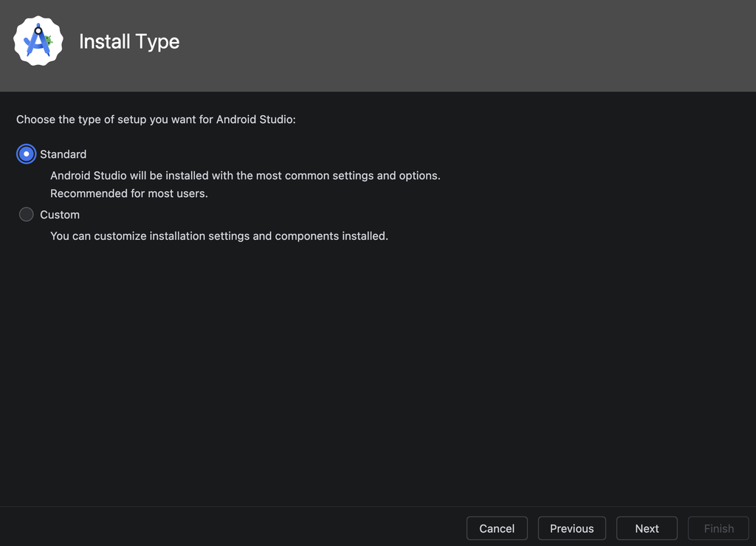Viewport: 756px width, 546px height.
Task: Select the Standard install type radio button
Action: click(x=26, y=154)
